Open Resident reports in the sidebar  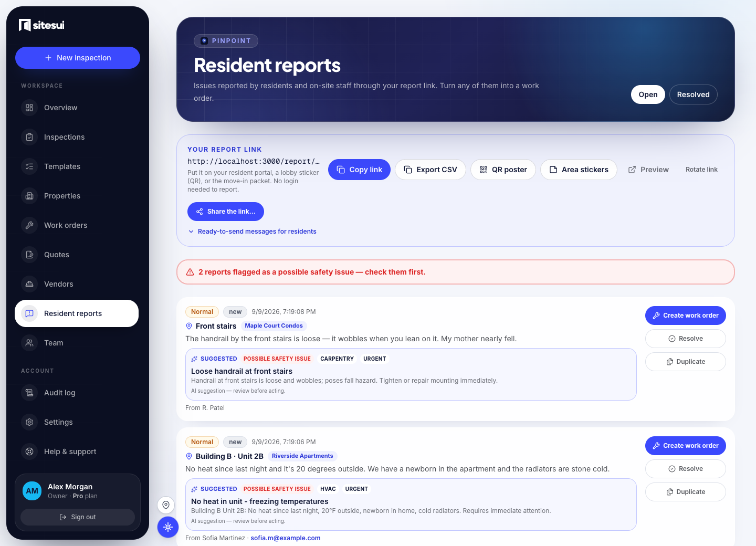(x=77, y=313)
